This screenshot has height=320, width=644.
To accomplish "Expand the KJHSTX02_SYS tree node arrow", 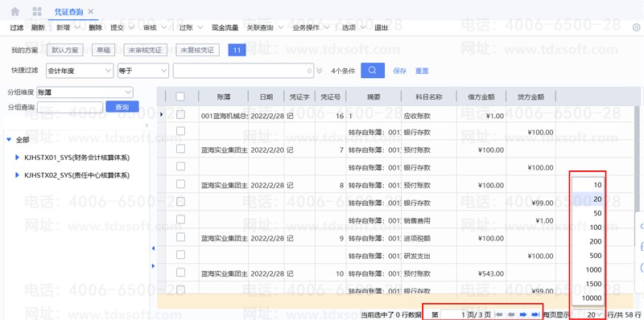I will tap(17, 175).
